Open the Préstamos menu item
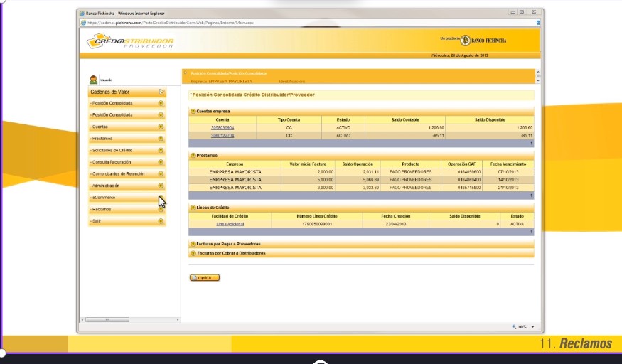 click(127, 139)
